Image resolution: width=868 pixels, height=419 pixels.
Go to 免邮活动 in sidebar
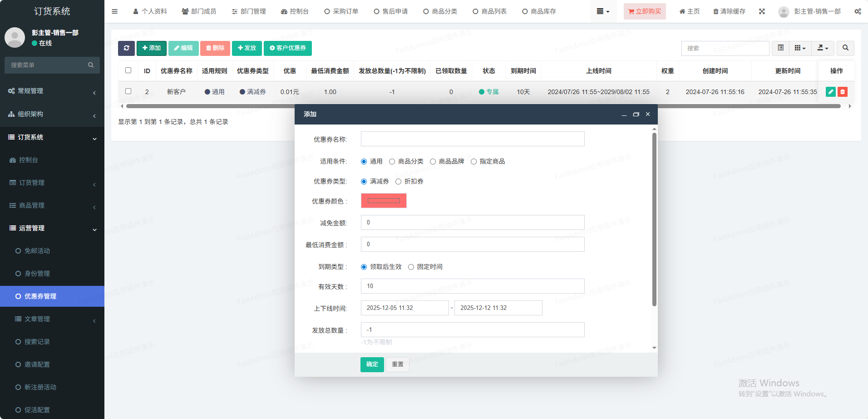(x=37, y=251)
